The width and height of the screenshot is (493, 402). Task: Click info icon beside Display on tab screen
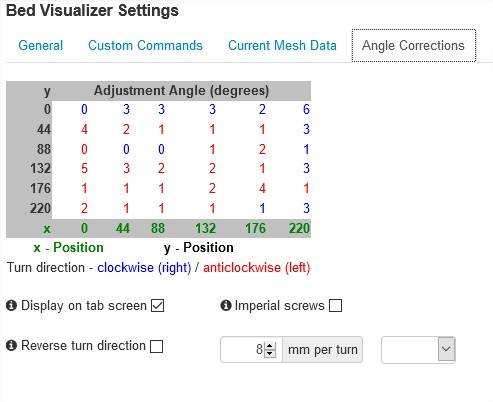point(11,305)
